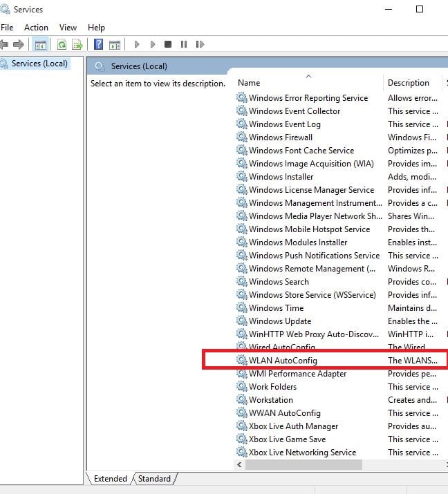Click the Forward arrow in toolbar
This screenshot has height=494, width=448.
19,44
